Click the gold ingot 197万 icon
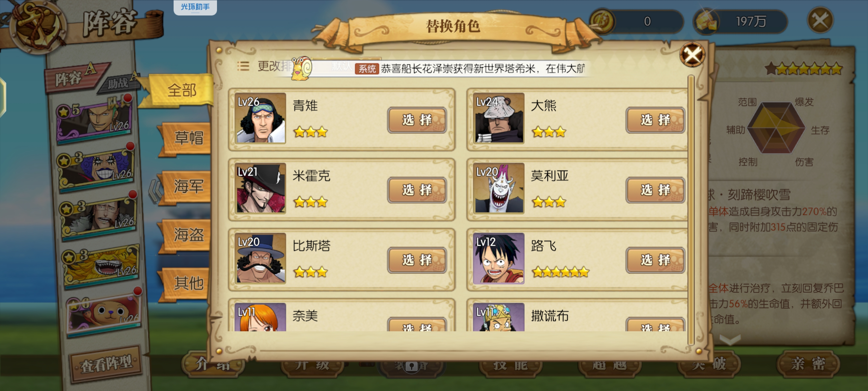This screenshot has height=391, width=868. pos(706,22)
